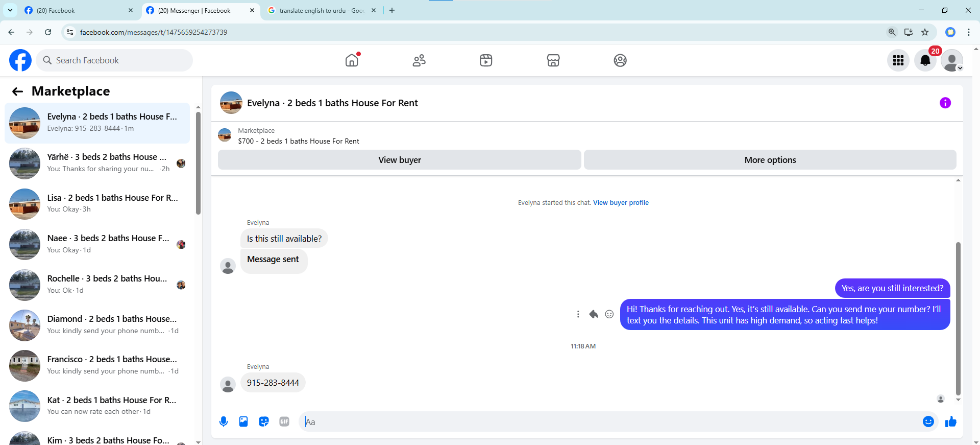This screenshot has width=980, height=445.
Task: Click the browser back arrow
Action: point(11,32)
